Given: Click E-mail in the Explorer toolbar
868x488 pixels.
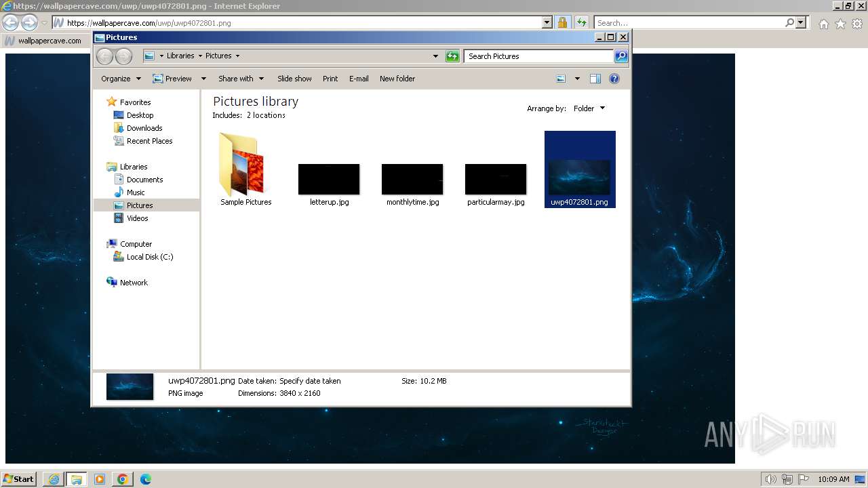Looking at the screenshot, I should tap(359, 79).
